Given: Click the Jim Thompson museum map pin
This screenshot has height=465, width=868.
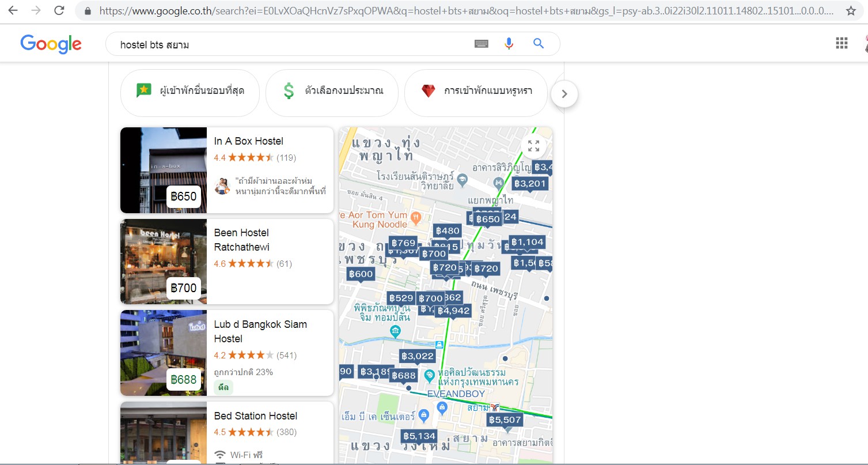Looking at the screenshot, I should (x=395, y=331).
